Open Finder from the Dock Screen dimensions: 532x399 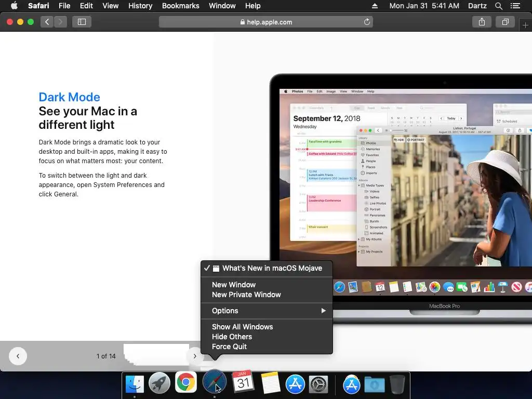click(135, 383)
